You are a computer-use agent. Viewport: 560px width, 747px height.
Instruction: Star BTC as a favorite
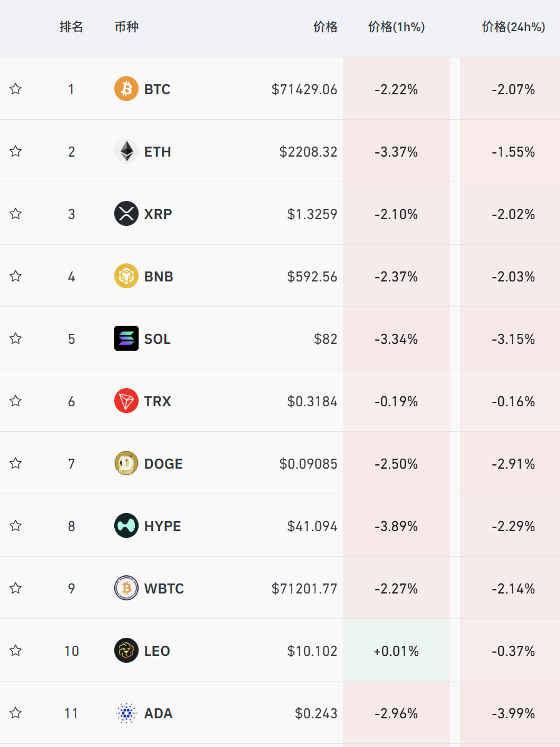pos(16,89)
